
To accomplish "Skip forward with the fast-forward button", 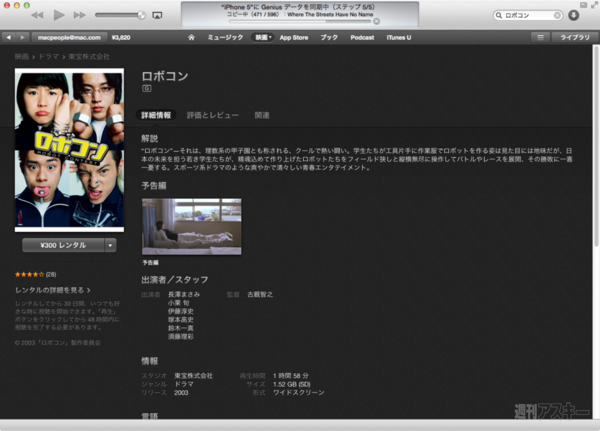I will click(80, 15).
